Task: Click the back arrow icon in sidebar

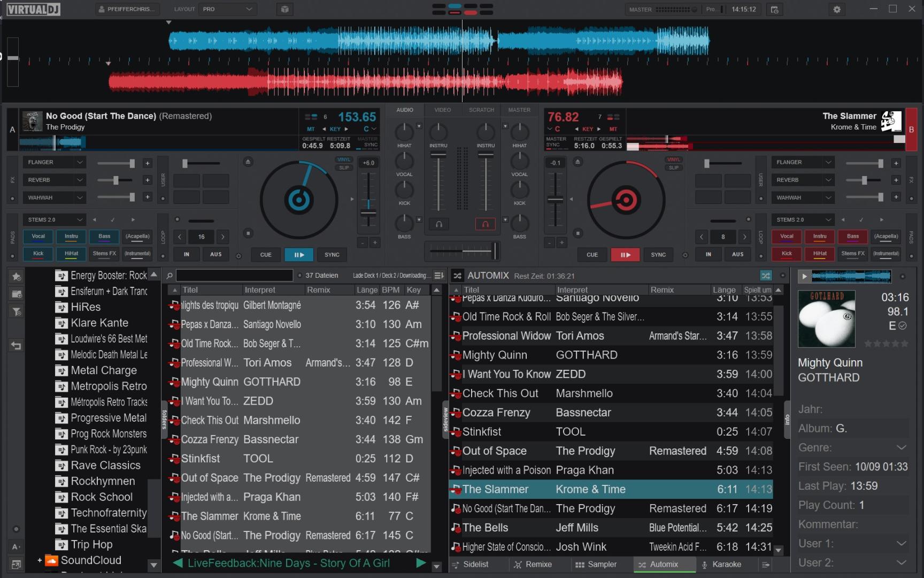Action: pyautogui.click(x=17, y=346)
